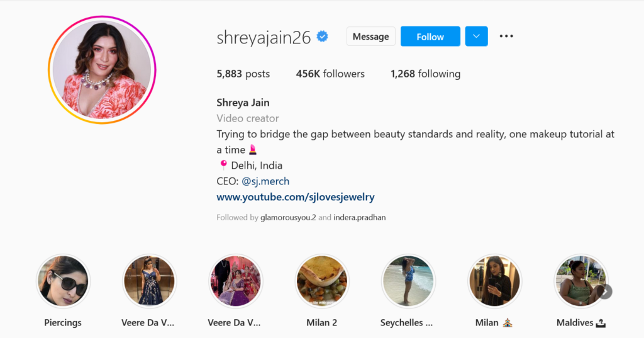Open the 1,268 following list

tap(426, 74)
